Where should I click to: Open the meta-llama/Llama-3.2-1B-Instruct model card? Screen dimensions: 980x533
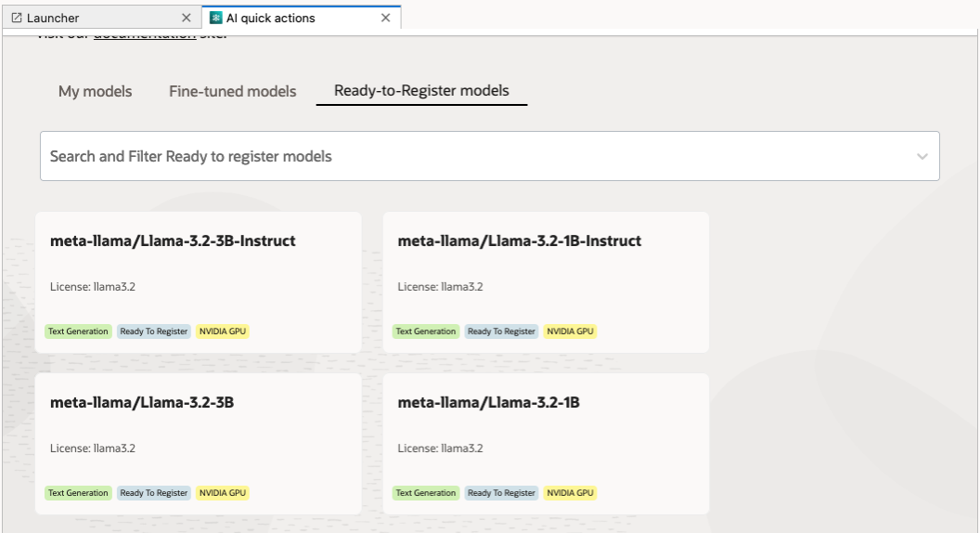[519, 240]
